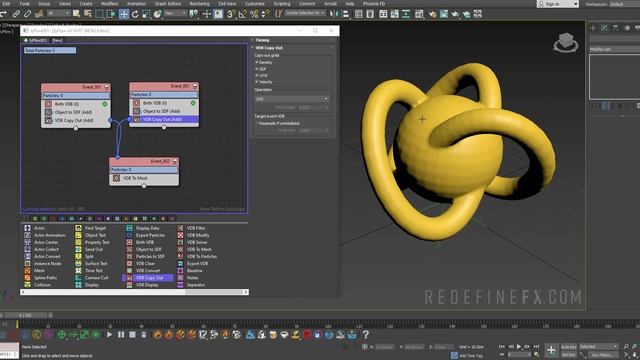The width and height of the screenshot is (640, 360).
Task: Toggle Event_002 enable icon
Action: pyautogui.click(x=175, y=161)
